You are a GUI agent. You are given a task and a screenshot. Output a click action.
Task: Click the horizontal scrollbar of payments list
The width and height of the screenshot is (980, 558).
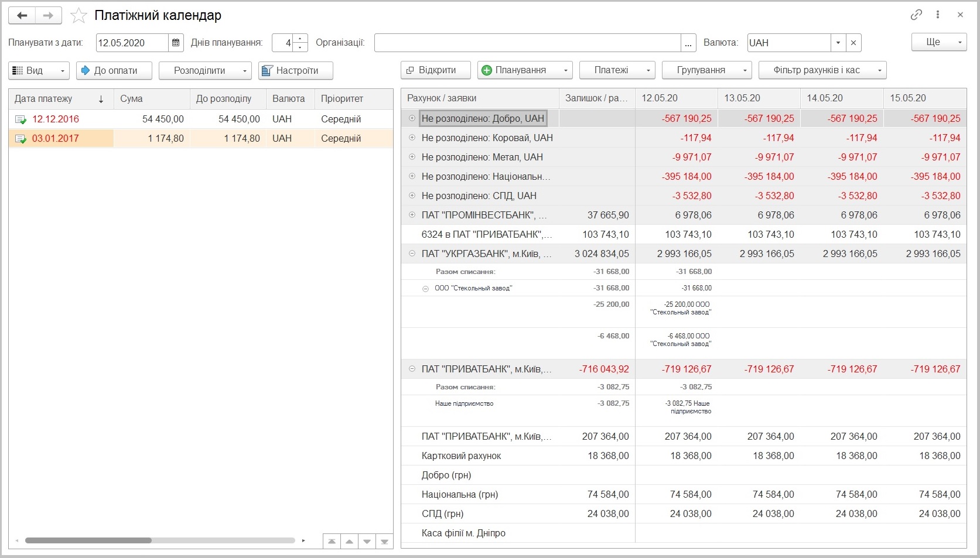[159, 540]
